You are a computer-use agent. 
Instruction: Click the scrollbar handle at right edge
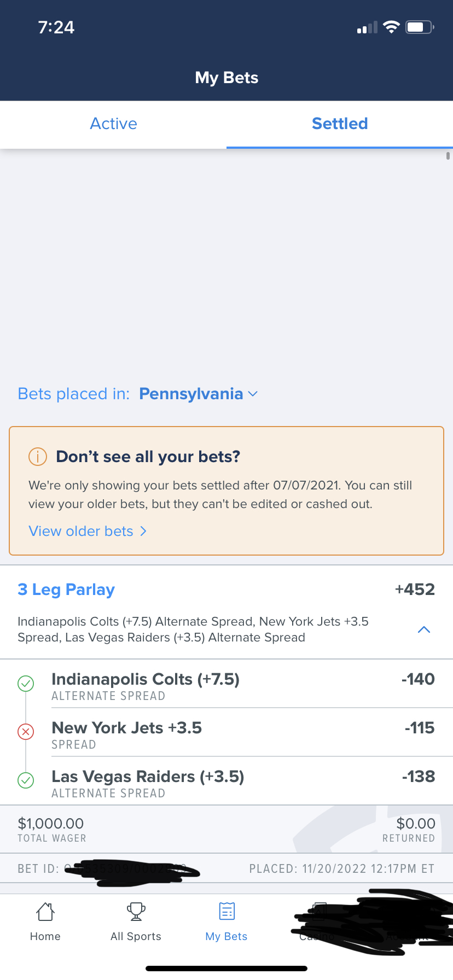click(x=448, y=156)
